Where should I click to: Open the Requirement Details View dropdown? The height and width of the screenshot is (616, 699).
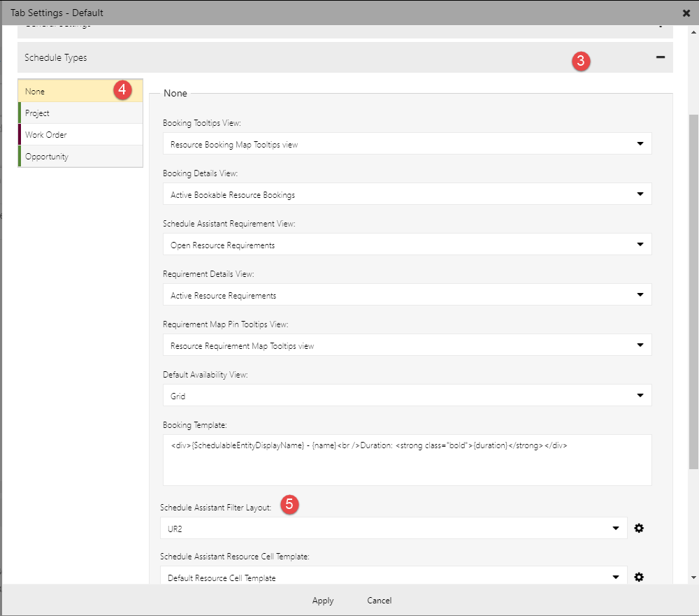pos(639,294)
